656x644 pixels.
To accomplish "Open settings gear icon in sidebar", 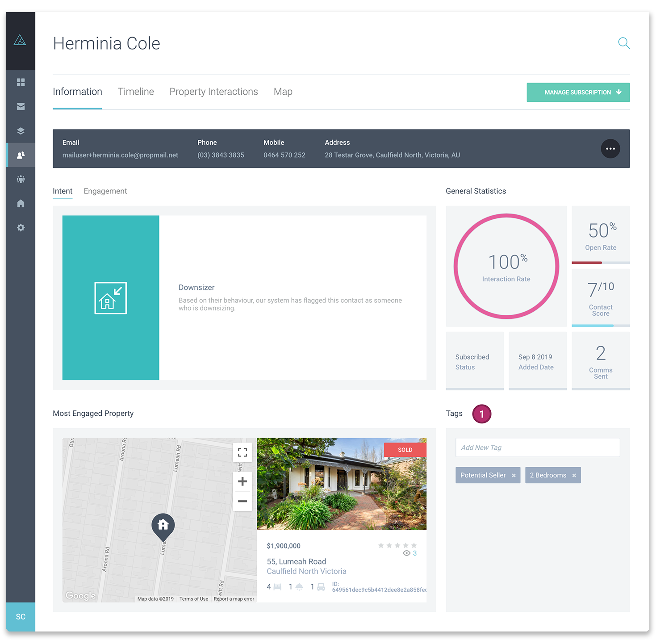I will point(21,227).
